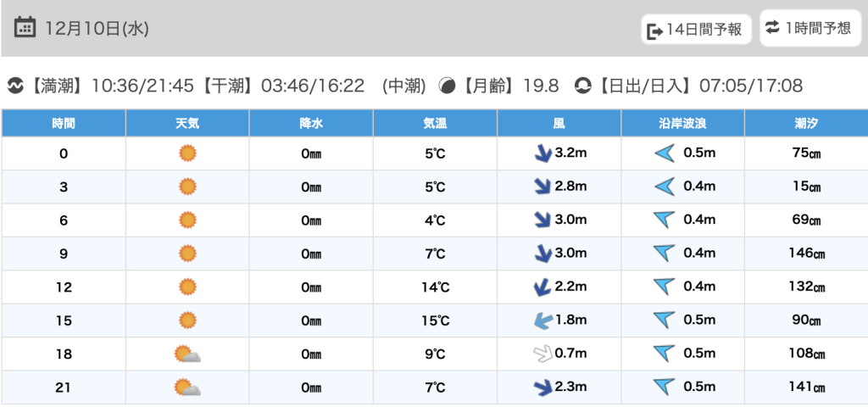This screenshot has width=868, height=407.
Task: Click the 時間 column header
Action: pos(64,123)
